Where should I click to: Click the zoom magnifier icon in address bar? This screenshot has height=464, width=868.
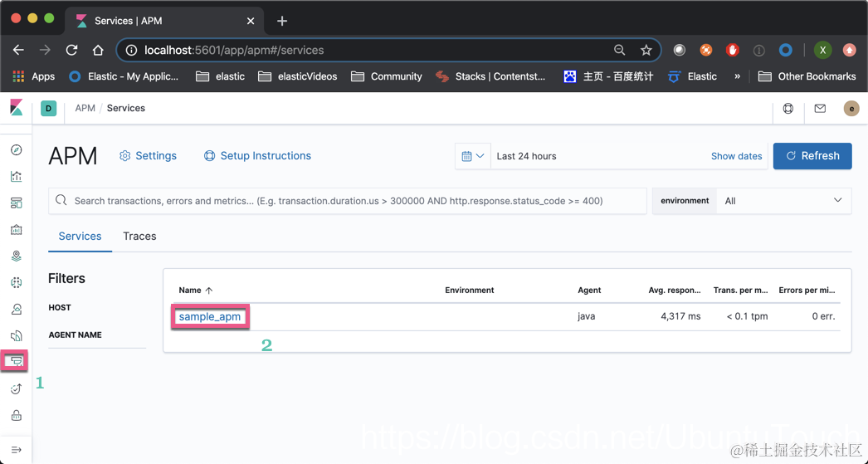tap(619, 51)
